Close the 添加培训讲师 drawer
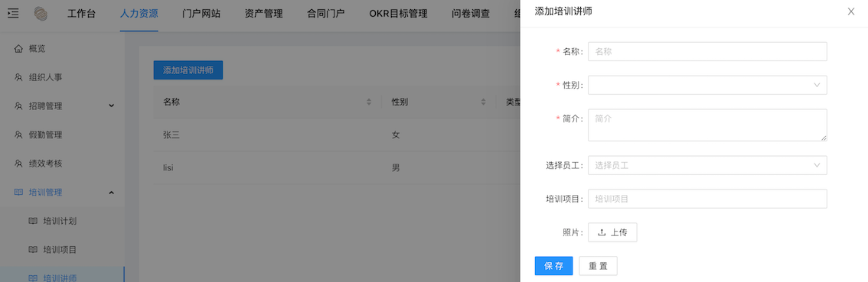 (851, 11)
